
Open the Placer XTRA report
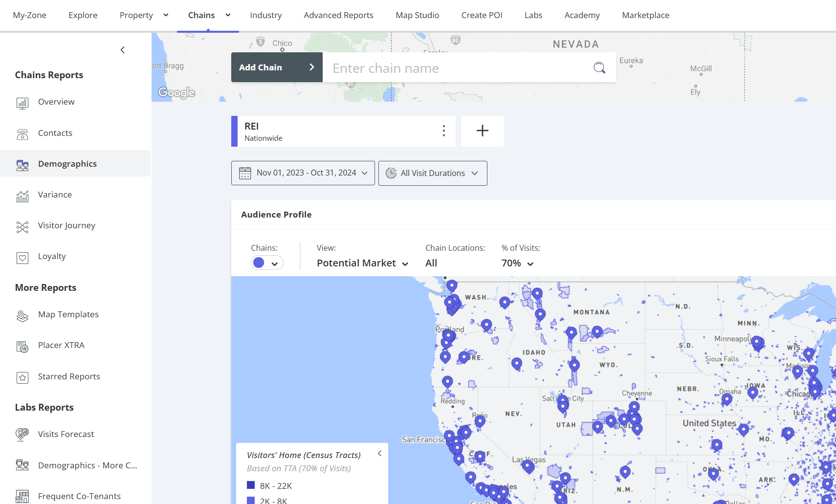point(61,345)
